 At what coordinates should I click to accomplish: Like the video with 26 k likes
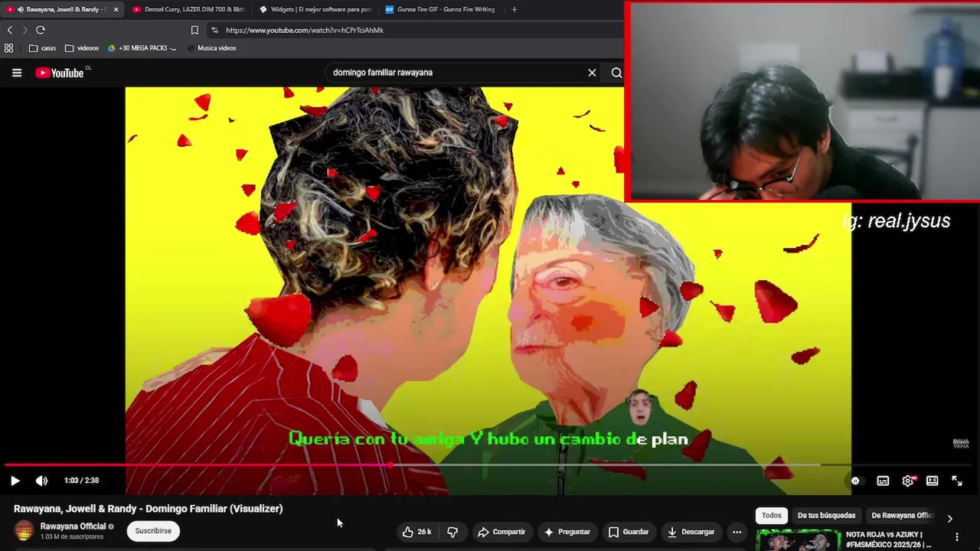pyautogui.click(x=416, y=532)
